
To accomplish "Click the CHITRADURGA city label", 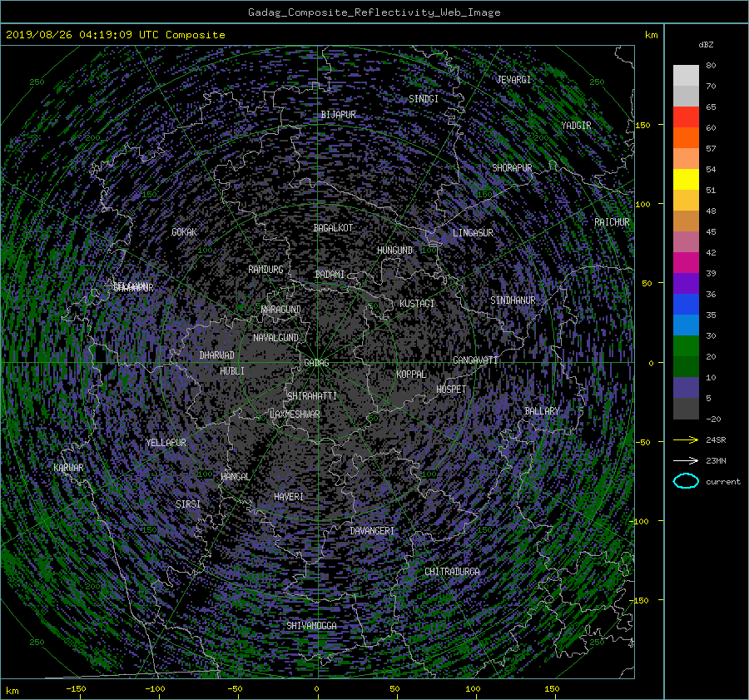I will pos(453,572).
